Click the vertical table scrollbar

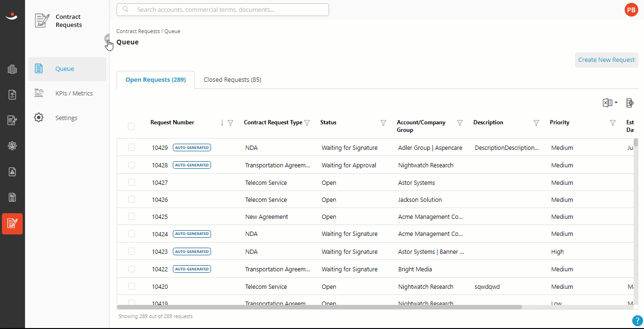click(636, 143)
